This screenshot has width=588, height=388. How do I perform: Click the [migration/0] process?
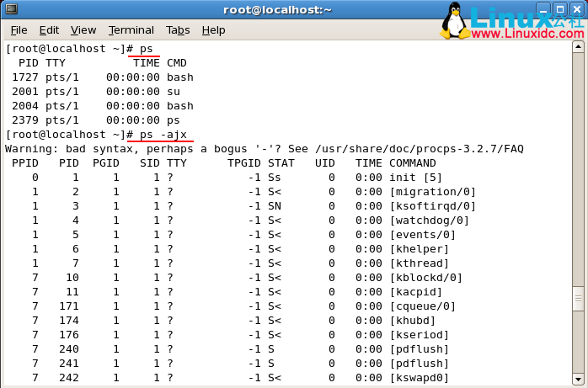pyautogui.click(x=433, y=192)
